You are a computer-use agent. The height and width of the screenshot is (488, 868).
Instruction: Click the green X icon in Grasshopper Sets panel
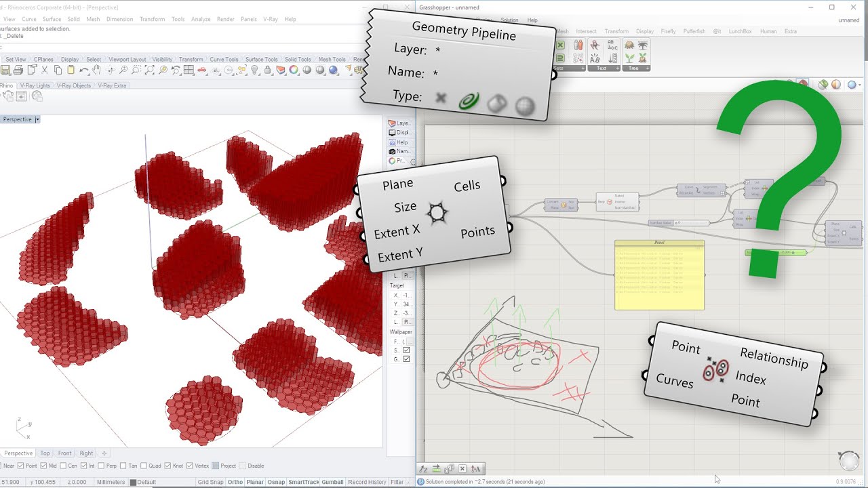[x=559, y=45]
